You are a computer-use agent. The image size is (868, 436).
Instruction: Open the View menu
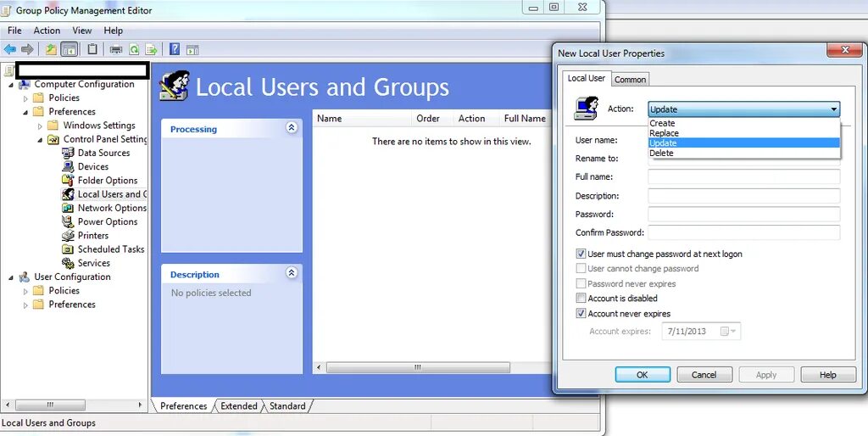[x=82, y=31]
